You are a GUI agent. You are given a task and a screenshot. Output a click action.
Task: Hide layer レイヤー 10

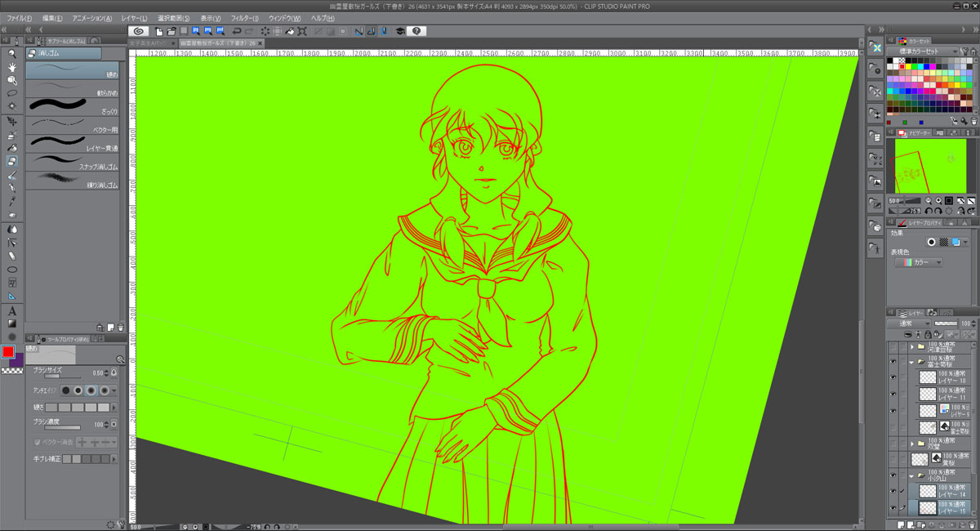(893, 377)
